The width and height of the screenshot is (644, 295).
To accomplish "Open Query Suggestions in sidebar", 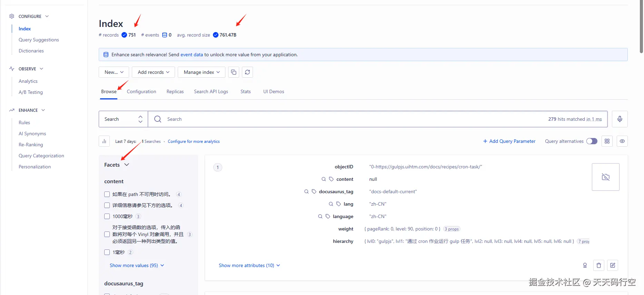I will coord(39,40).
